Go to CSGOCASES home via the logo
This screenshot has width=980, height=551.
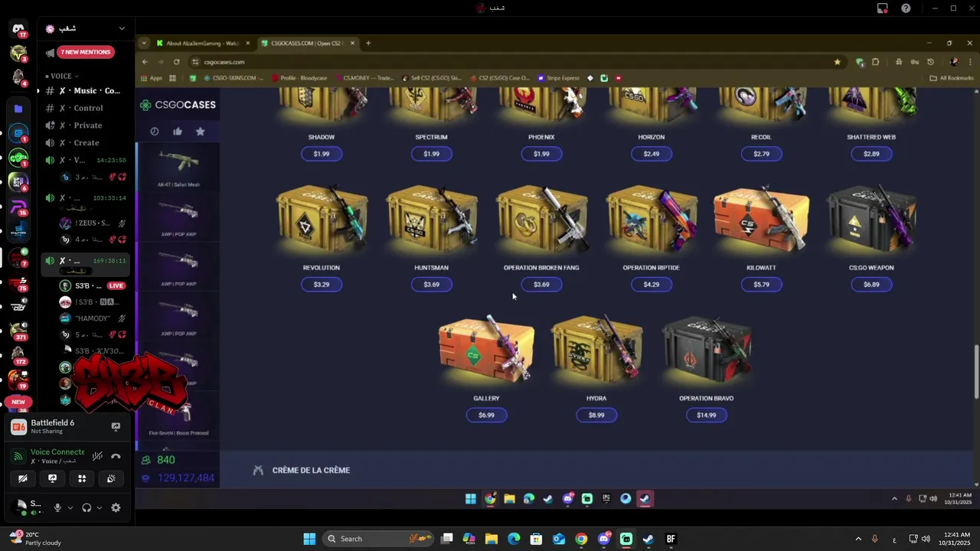178,105
